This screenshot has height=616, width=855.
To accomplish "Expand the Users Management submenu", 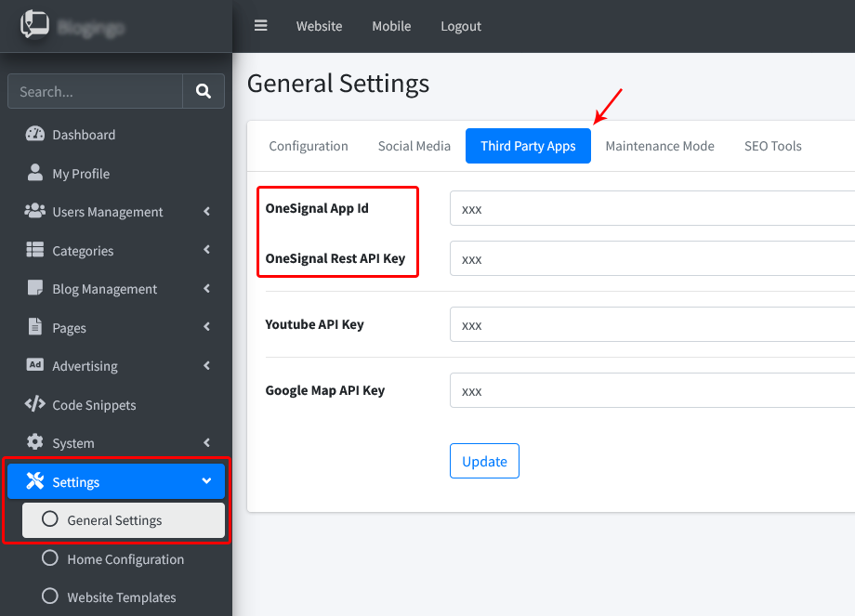I will point(206,212).
